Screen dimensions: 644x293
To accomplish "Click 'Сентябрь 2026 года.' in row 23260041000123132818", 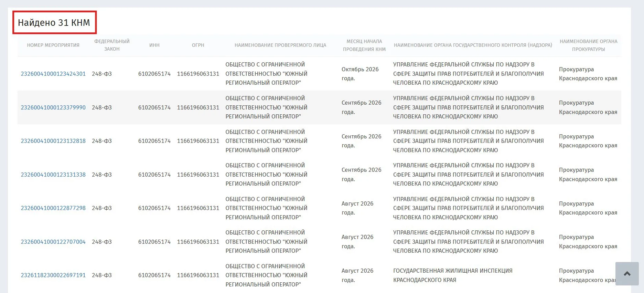I will (362, 141).
